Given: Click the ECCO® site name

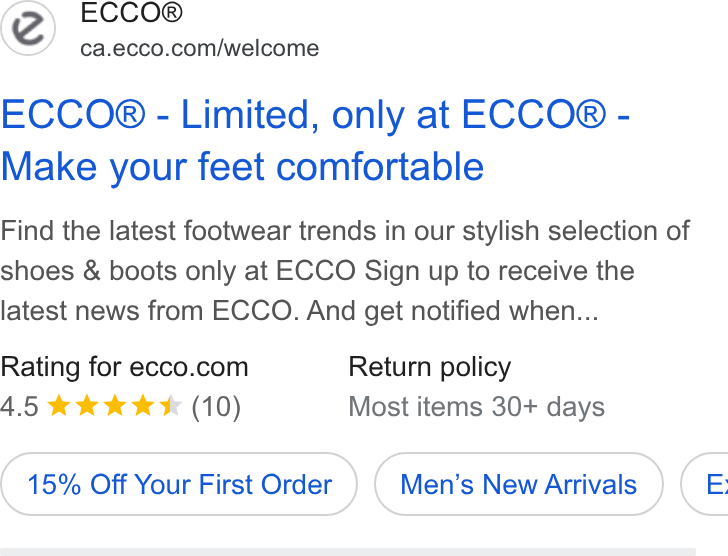Looking at the screenshot, I should click(131, 13).
